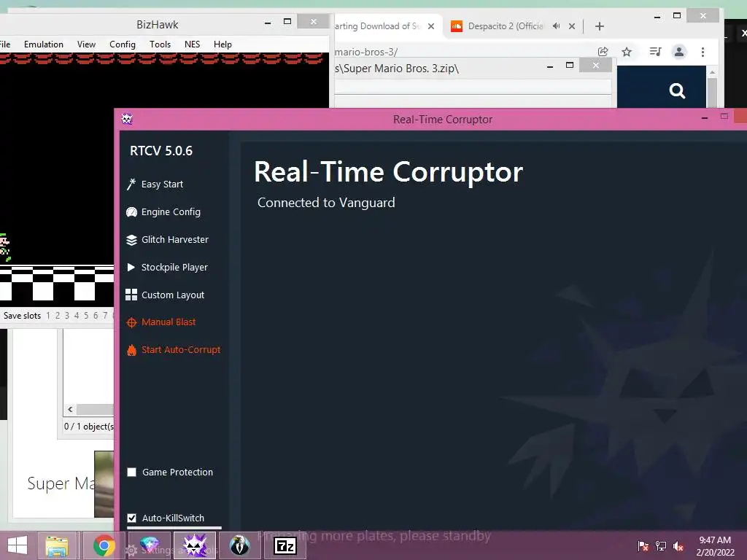Minimize the Real-Time Corruptor window

(x=705, y=117)
